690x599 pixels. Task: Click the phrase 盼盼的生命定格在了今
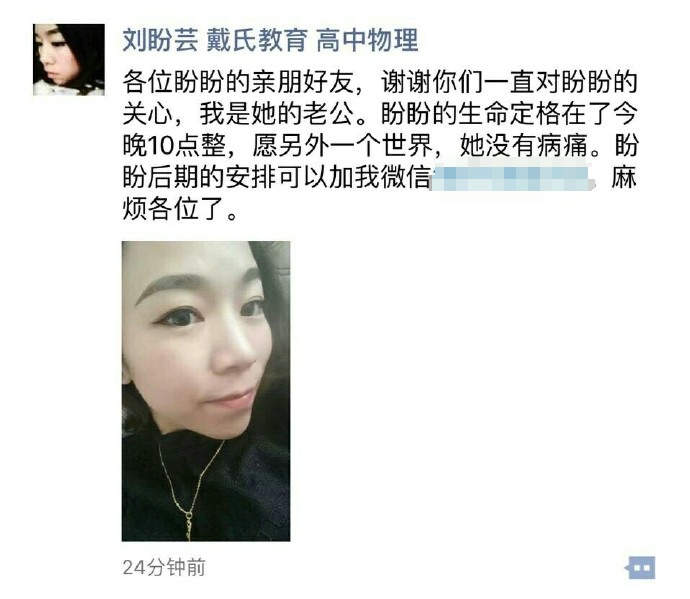[x=509, y=114]
